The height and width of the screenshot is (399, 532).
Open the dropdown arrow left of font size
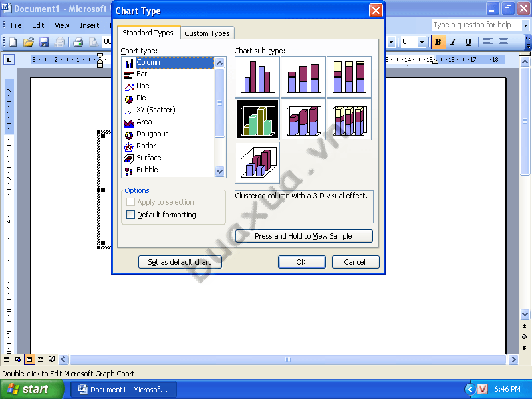(x=391, y=42)
